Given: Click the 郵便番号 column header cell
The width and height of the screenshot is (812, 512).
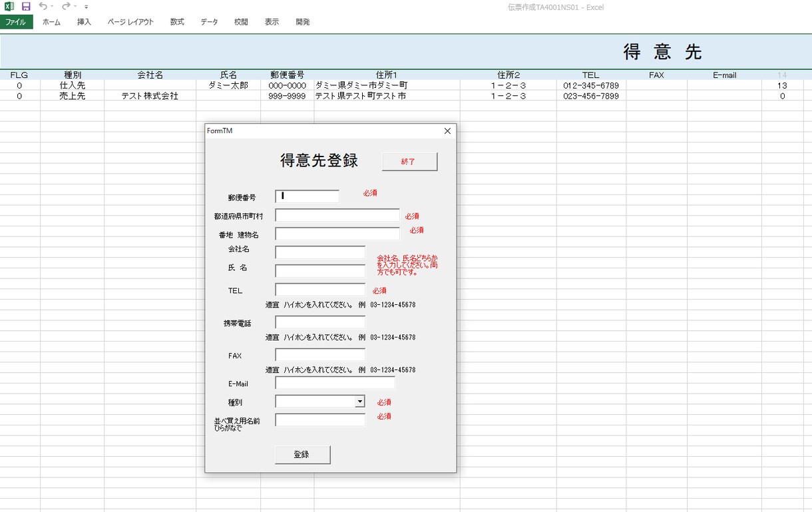Looking at the screenshot, I should (x=288, y=75).
